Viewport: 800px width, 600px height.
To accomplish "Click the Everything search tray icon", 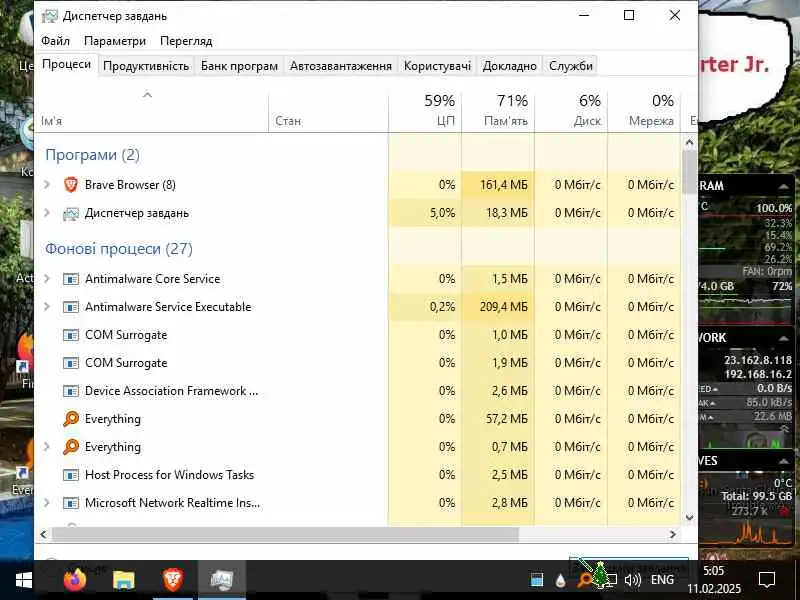I will (x=585, y=580).
